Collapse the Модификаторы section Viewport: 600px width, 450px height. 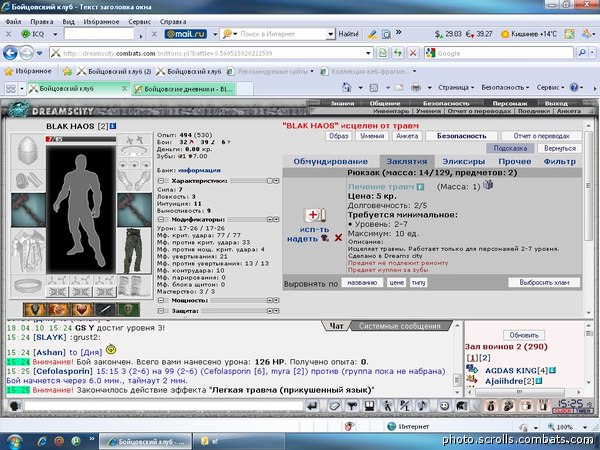[x=161, y=220]
